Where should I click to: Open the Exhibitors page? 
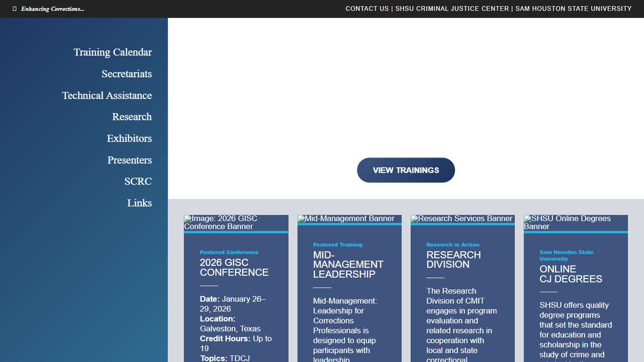(x=129, y=139)
